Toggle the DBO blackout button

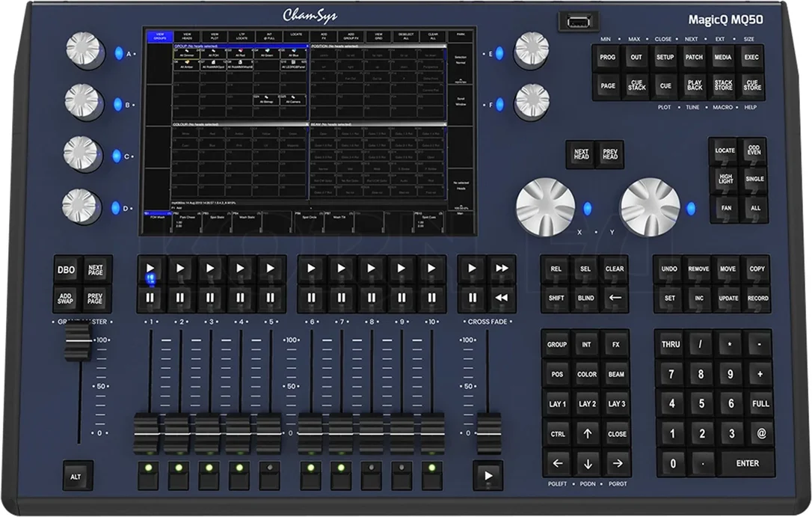(67, 270)
